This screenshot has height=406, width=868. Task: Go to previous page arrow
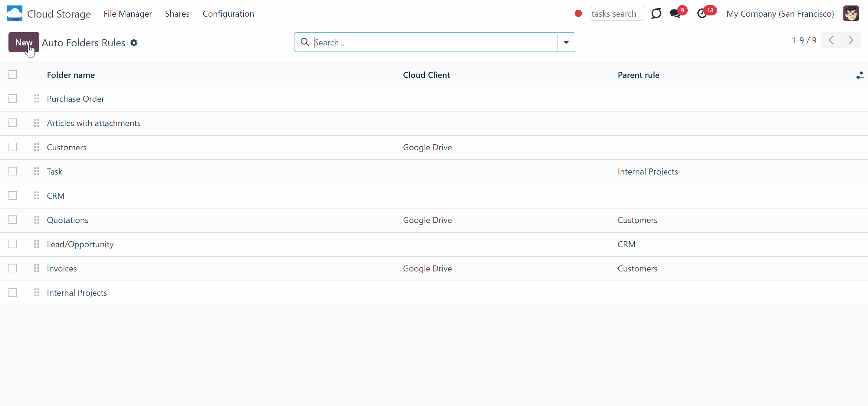coord(831,40)
